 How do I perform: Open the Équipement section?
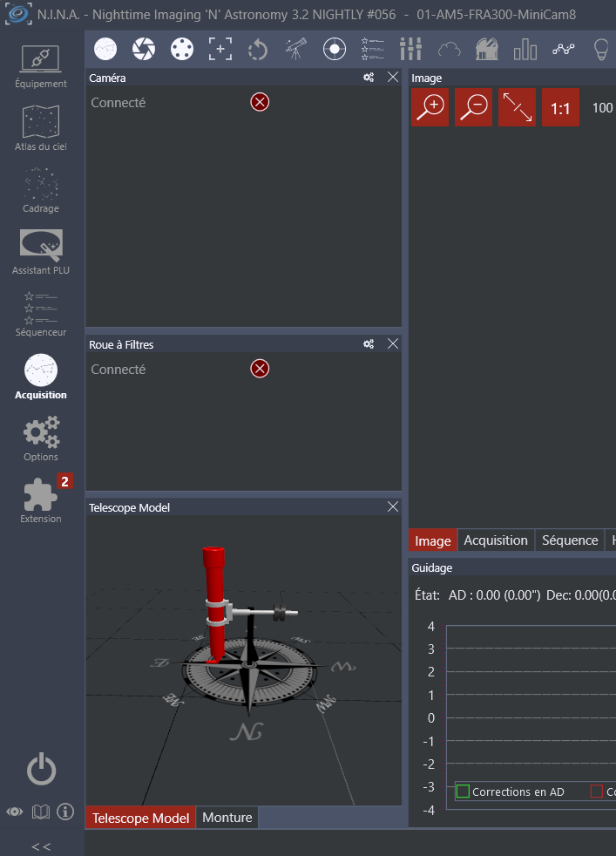pos(41,66)
